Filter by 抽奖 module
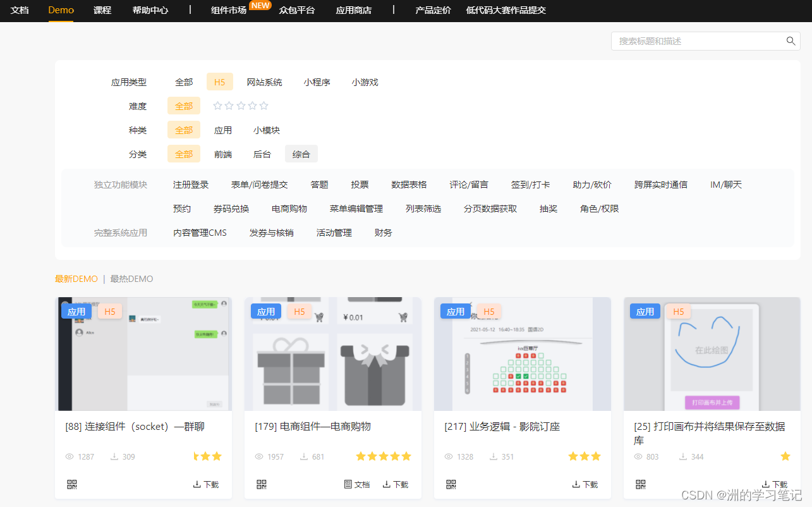The width and height of the screenshot is (812, 507). [548, 209]
